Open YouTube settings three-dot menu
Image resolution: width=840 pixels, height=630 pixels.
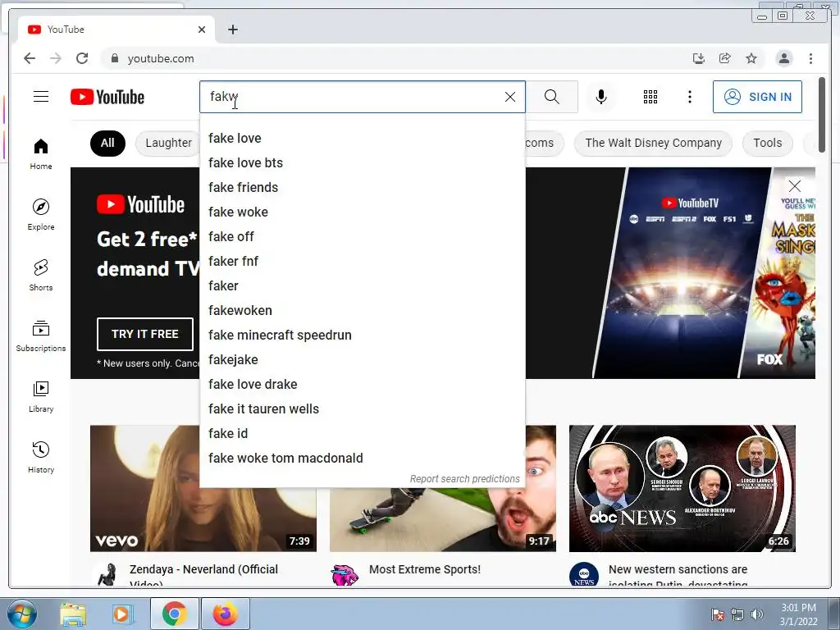coord(689,97)
